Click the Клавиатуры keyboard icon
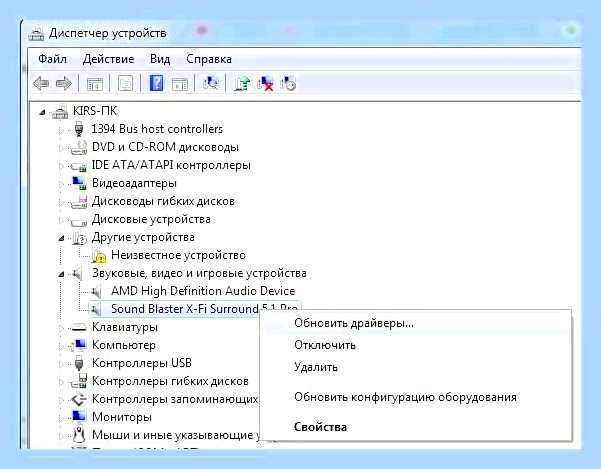Screen dimensions: 601x469 click(x=79, y=327)
